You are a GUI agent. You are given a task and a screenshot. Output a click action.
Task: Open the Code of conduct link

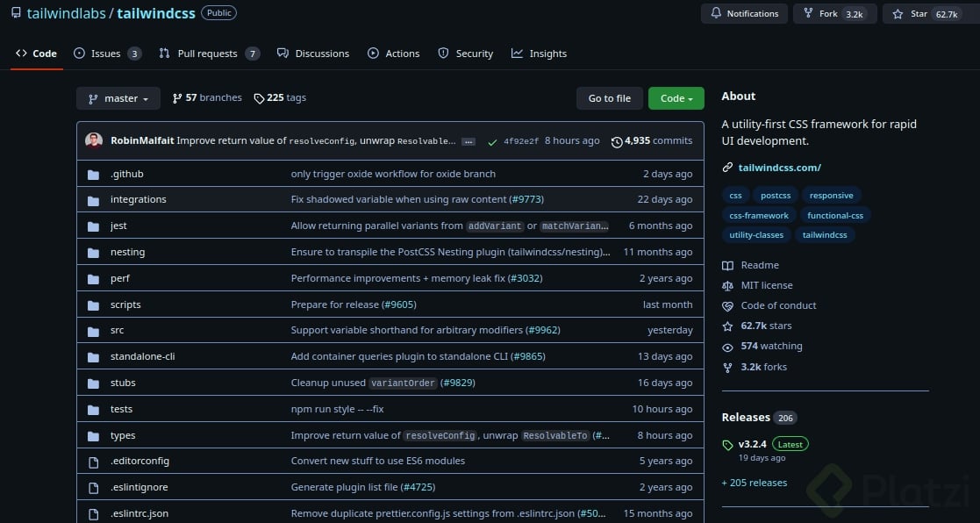click(x=769, y=305)
